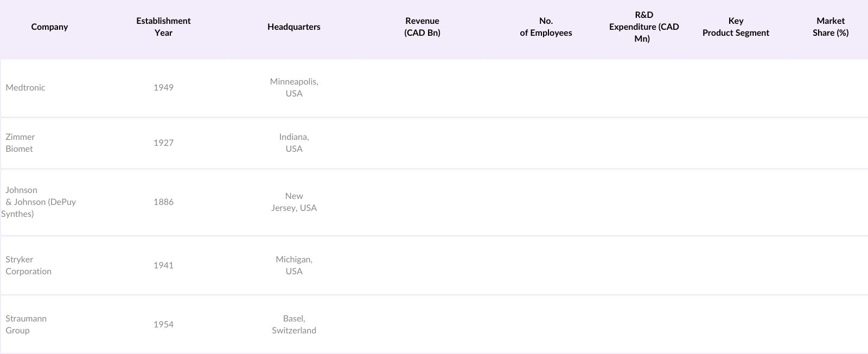Click establishment year 1949
This screenshot has width=868, height=354.
163,88
